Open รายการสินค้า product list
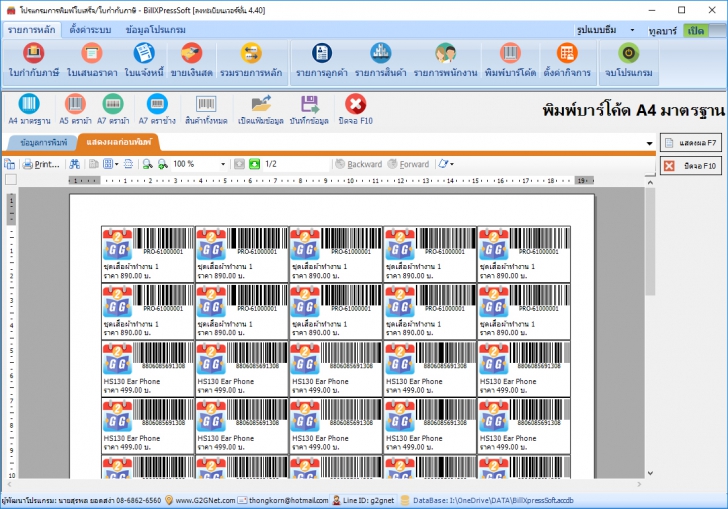This screenshot has height=509, width=728. pyautogui.click(x=380, y=59)
